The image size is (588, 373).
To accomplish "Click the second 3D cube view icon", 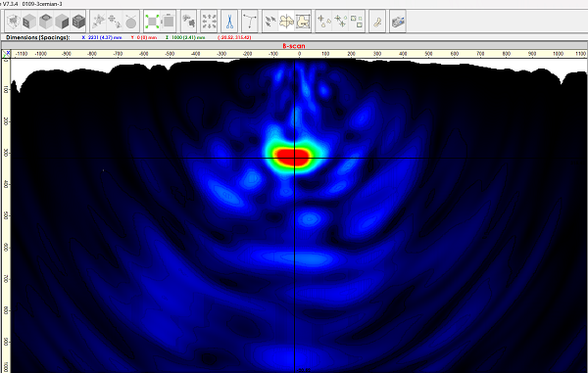I will tap(29, 22).
